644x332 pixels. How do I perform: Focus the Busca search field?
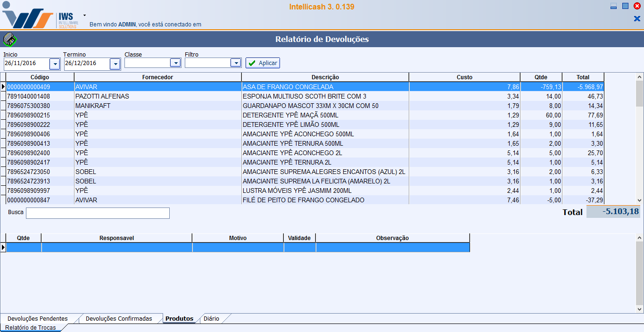98,213
